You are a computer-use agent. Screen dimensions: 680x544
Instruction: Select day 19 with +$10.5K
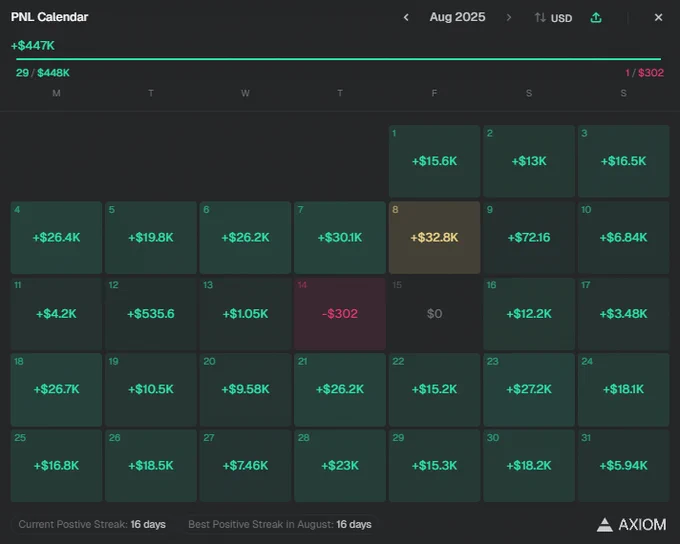click(x=150, y=390)
